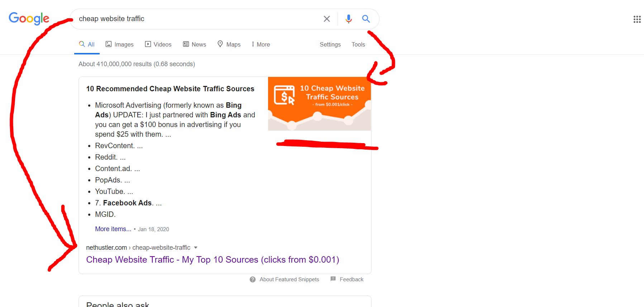Start voice search with the microphone icon
Screen dimensions: 644x307
(x=348, y=19)
